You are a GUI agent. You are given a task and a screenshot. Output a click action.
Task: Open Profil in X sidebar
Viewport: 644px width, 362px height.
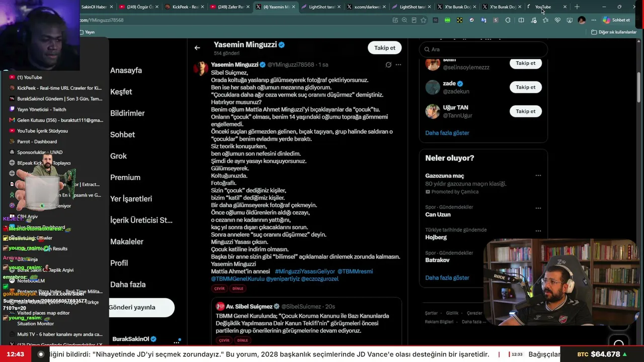click(119, 263)
